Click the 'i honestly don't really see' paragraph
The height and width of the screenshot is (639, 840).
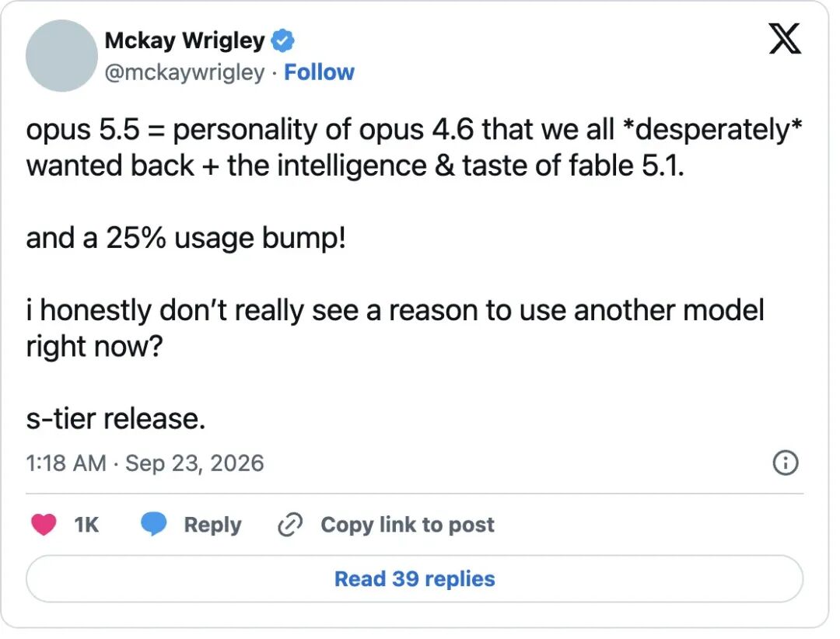pyautogui.click(x=395, y=328)
